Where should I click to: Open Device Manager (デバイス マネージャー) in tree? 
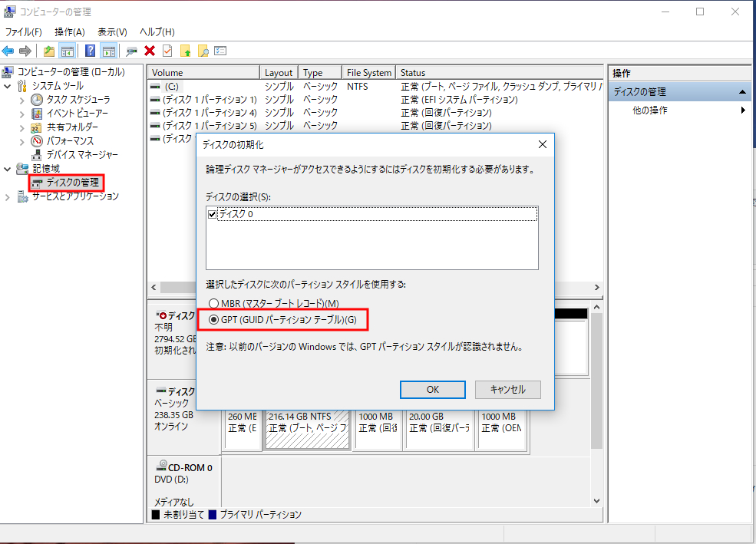82,155
